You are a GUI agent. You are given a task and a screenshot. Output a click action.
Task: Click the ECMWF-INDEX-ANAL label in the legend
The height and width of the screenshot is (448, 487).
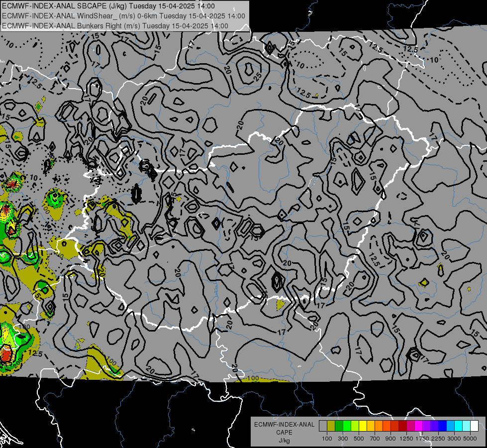pyautogui.click(x=284, y=425)
